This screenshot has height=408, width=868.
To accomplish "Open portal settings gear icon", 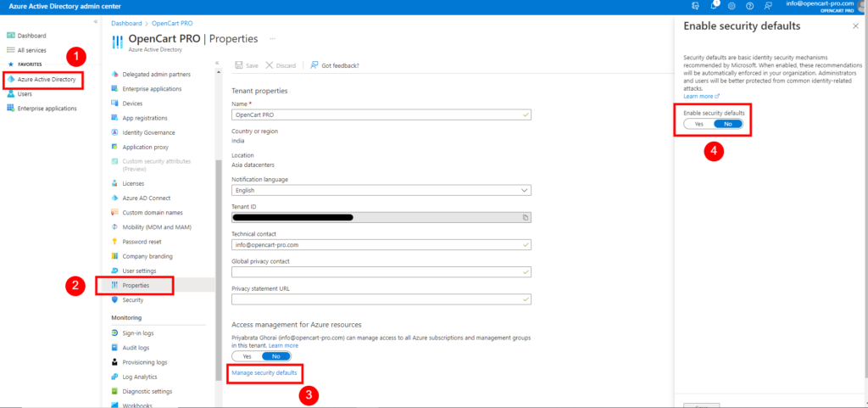I will pos(732,6).
